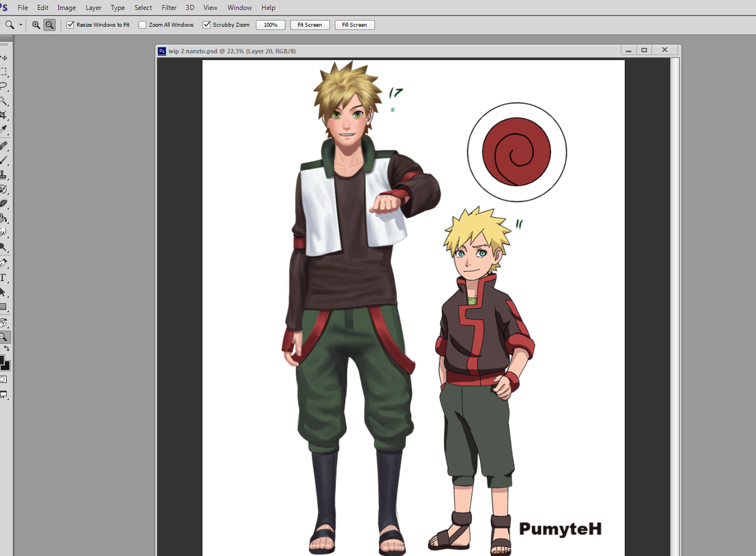Select the Crop tool
This screenshot has width=756, height=556.
(x=4, y=115)
